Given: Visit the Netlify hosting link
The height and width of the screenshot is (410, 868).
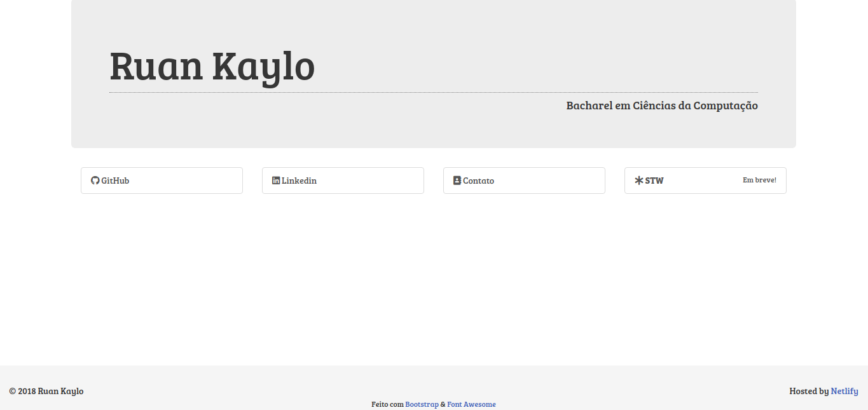Looking at the screenshot, I should [x=844, y=391].
